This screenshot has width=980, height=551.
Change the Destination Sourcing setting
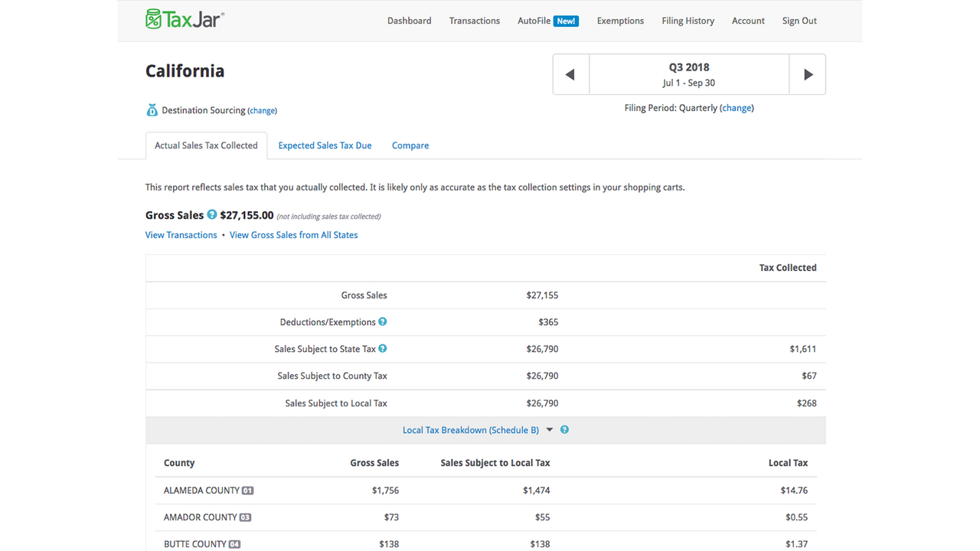coord(262,111)
